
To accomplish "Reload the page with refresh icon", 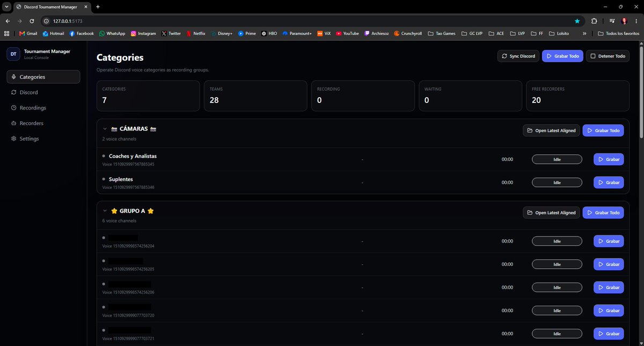I will (x=32, y=21).
